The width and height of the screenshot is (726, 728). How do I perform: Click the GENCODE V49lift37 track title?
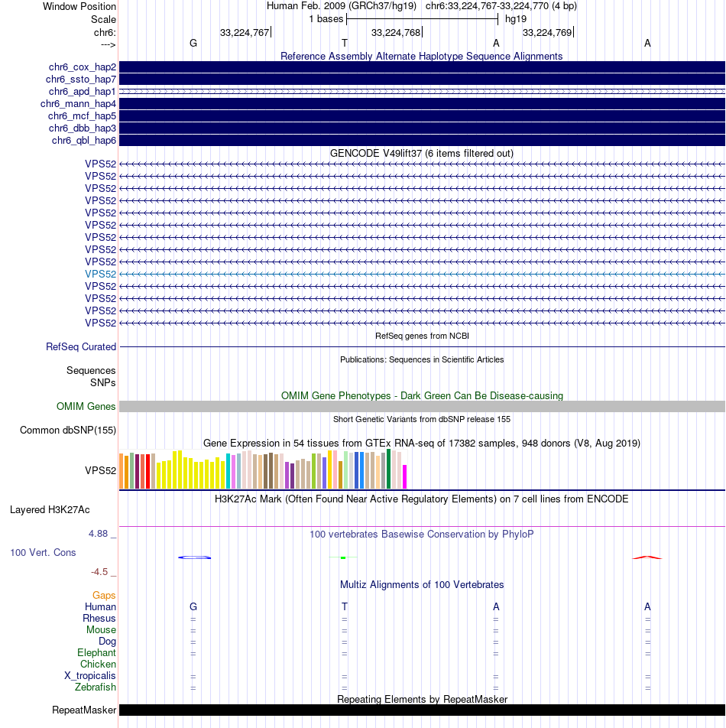[x=421, y=153]
